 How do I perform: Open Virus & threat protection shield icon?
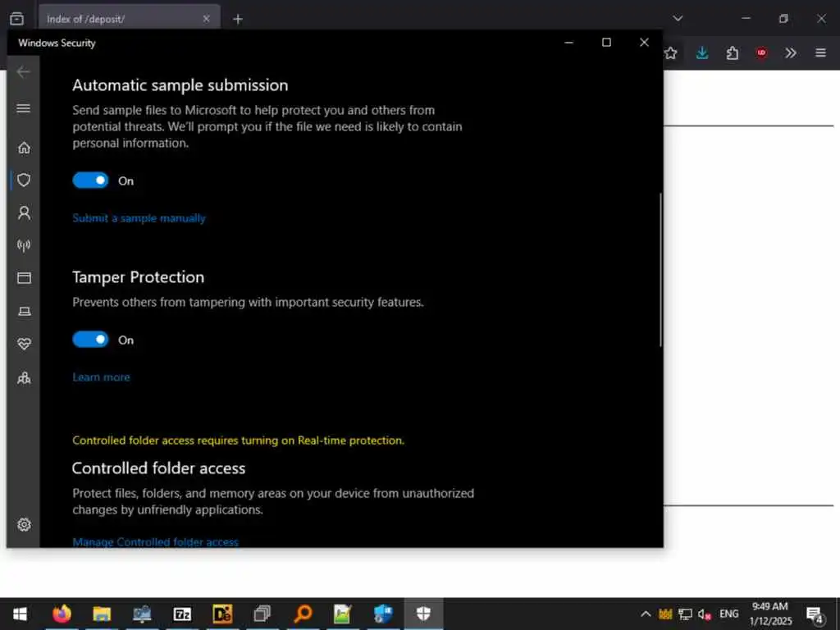click(x=24, y=180)
